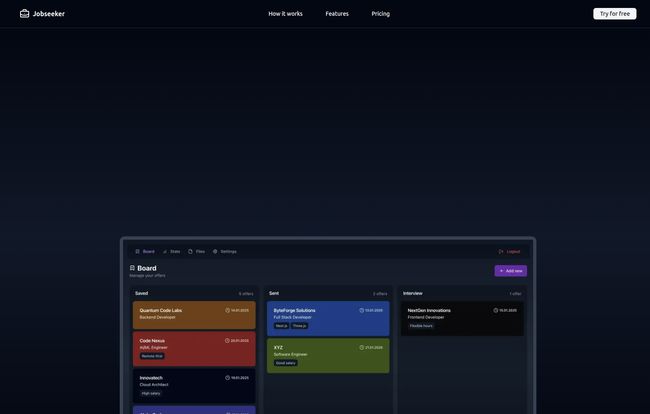The image size is (650, 414).
Task: Click the Innovatech Cloud Architect card
Action: 194,385
